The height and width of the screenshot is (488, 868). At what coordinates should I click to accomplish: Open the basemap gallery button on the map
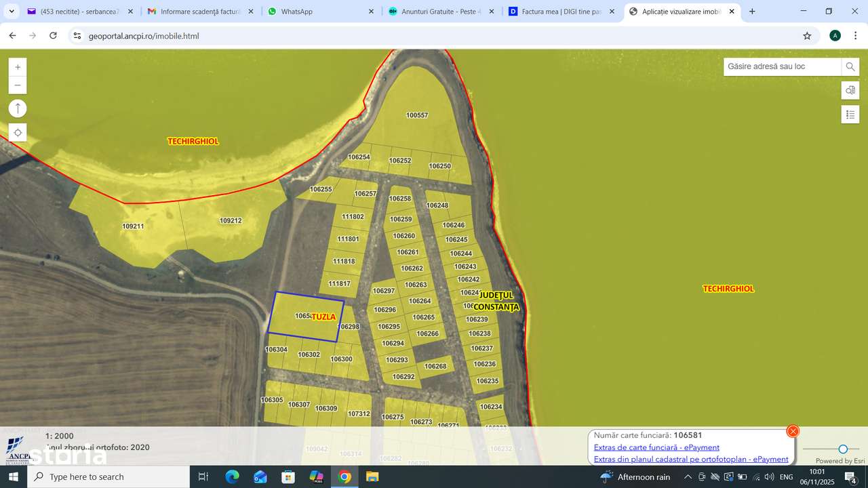click(850, 90)
